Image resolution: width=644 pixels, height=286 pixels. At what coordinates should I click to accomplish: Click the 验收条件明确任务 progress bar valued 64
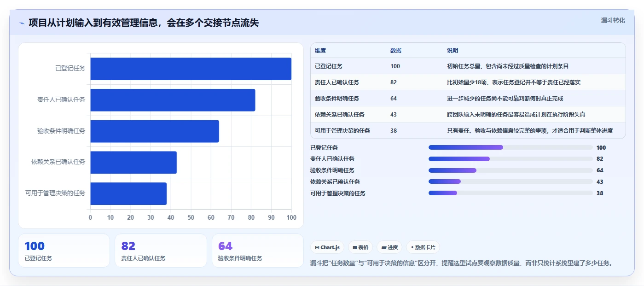511,170
